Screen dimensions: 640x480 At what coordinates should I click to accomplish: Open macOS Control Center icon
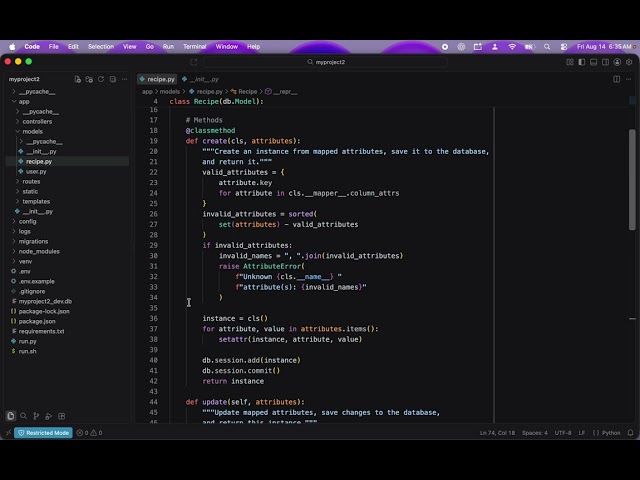[x=564, y=47]
